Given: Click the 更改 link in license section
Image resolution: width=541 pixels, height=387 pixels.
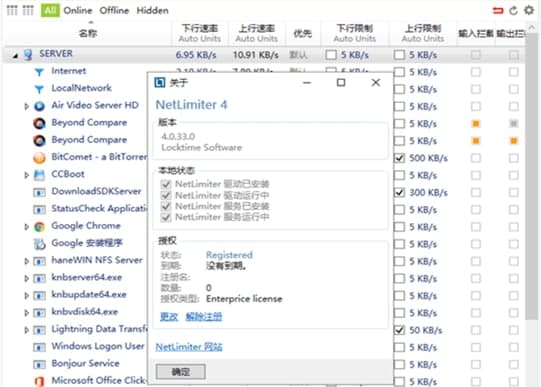Looking at the screenshot, I should point(169,316).
